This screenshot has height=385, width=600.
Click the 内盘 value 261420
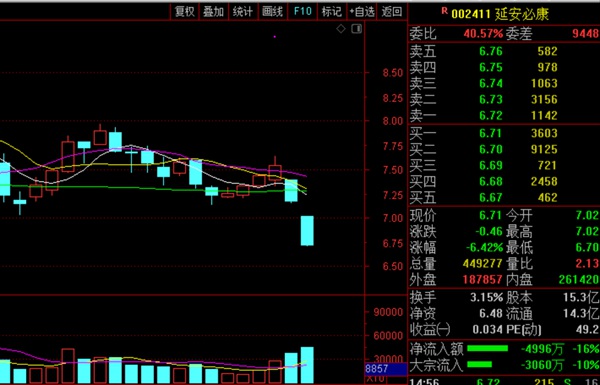point(579,280)
